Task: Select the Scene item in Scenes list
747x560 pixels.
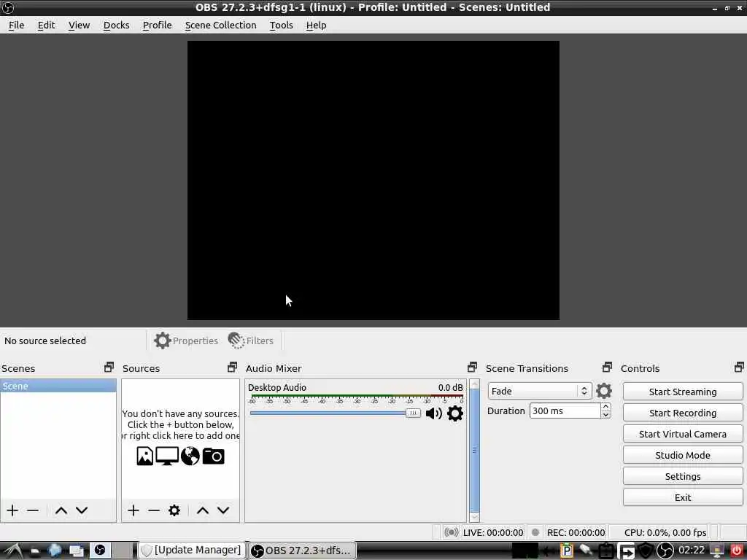Action: point(58,386)
